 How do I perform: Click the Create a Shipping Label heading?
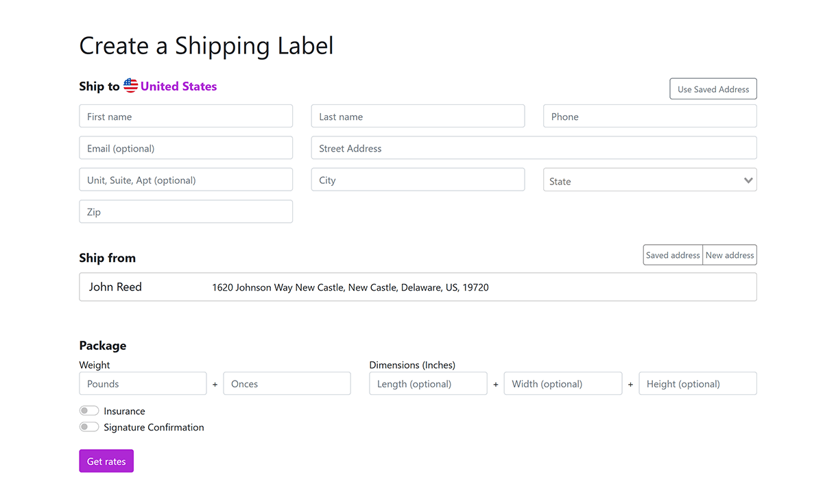[206, 46]
